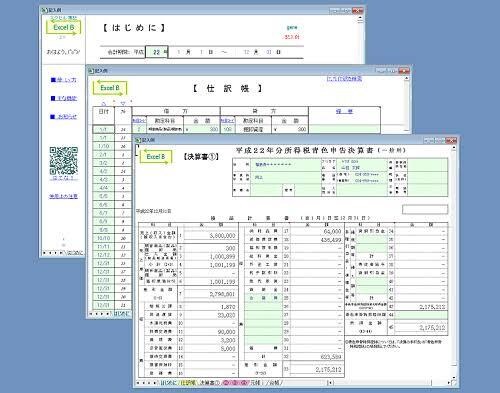The width and height of the screenshot is (500, 393).
Task: Click the vertical scrollbar up arrow in 決算書 window
Action: coord(454,148)
